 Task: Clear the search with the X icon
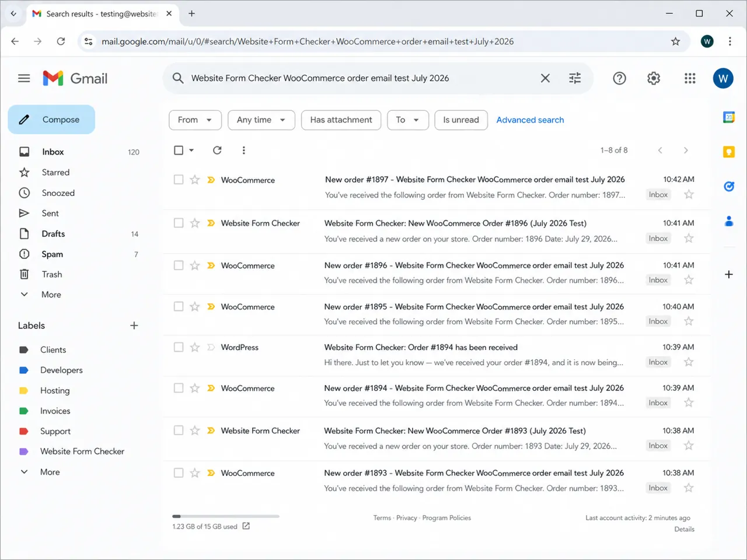545,78
